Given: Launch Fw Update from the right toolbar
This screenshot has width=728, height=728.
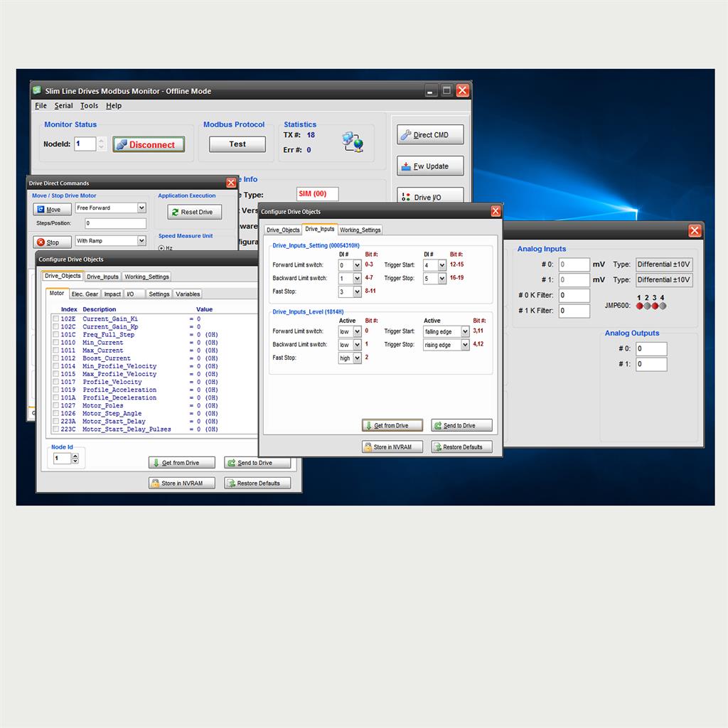Looking at the screenshot, I should [x=430, y=166].
